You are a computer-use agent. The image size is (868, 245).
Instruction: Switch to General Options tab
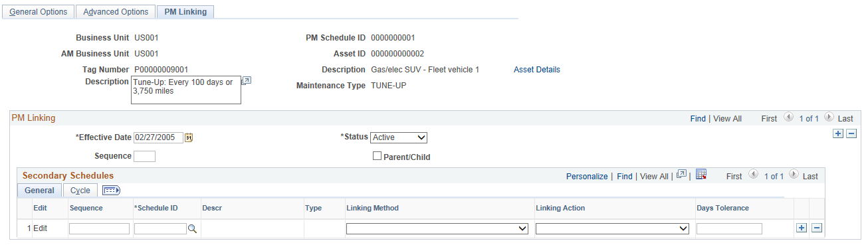38,12
